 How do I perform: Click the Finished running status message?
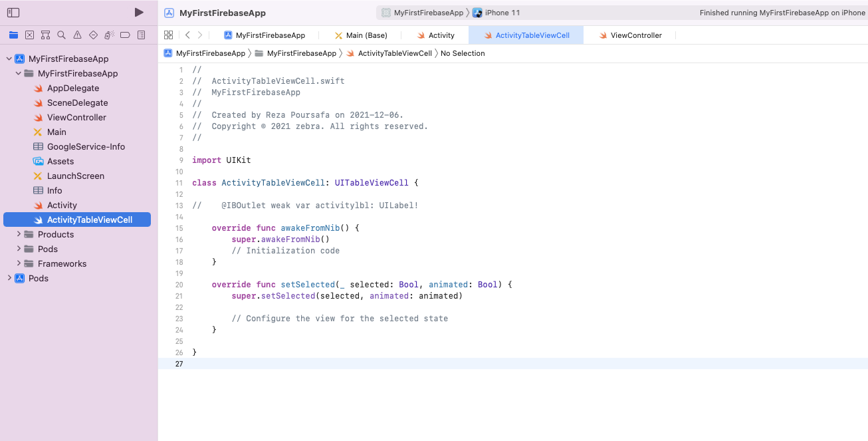782,13
